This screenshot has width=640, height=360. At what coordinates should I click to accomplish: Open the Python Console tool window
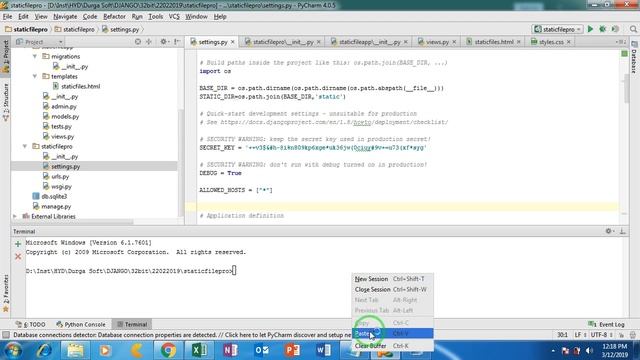click(81, 324)
